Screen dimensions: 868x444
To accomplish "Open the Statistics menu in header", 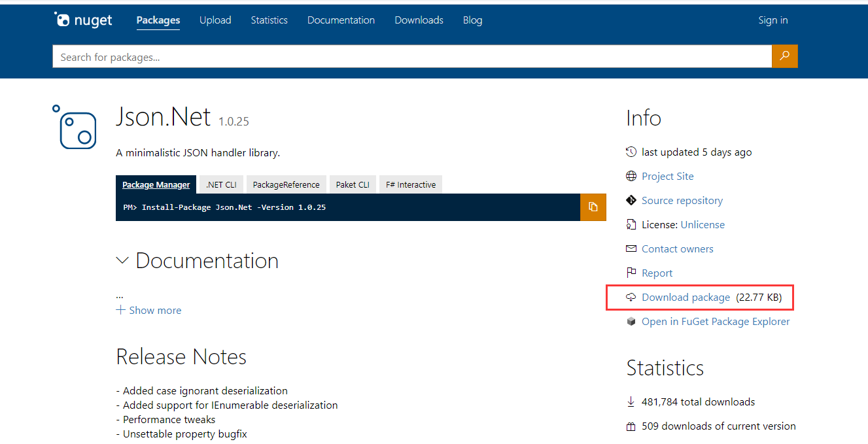I will 269,20.
